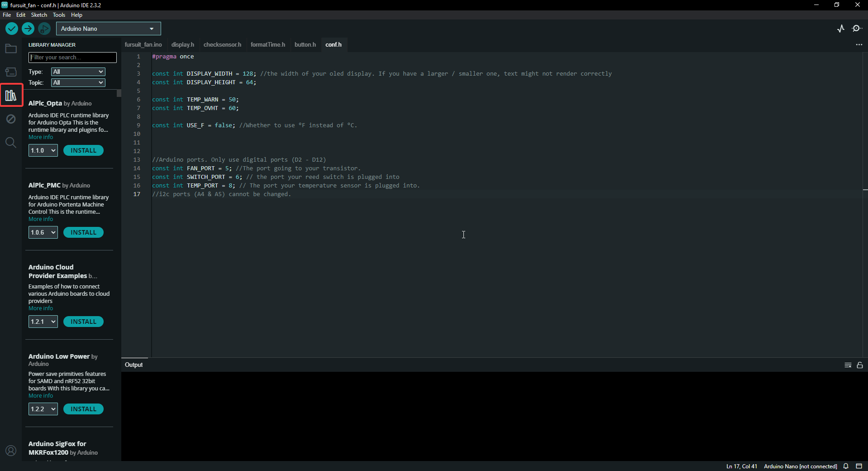
Task: Open the Search sidebar icon
Action: point(11,142)
